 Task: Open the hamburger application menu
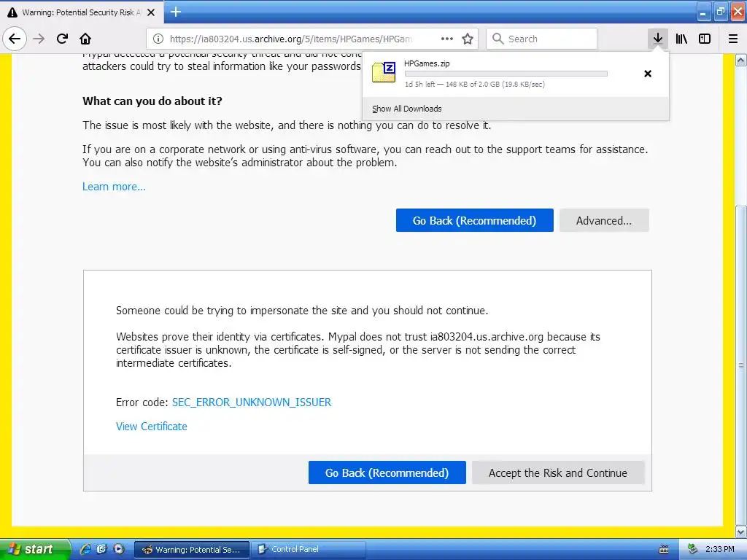(733, 39)
